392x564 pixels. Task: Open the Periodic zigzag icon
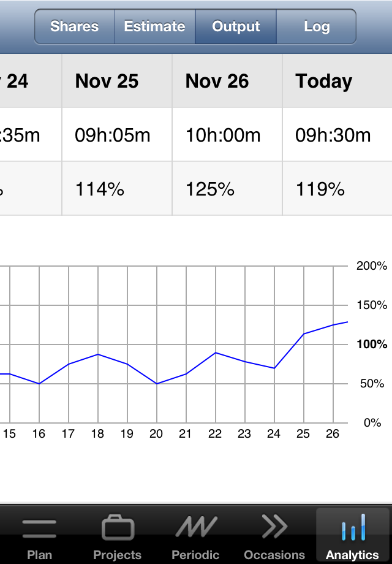click(196, 527)
